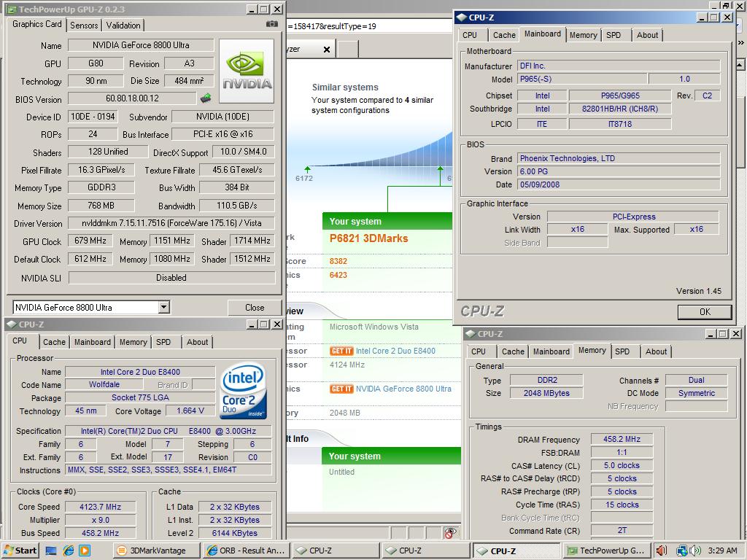Switch to 3DMarkVantage taskbar button
The image size is (747, 560).
click(156, 551)
